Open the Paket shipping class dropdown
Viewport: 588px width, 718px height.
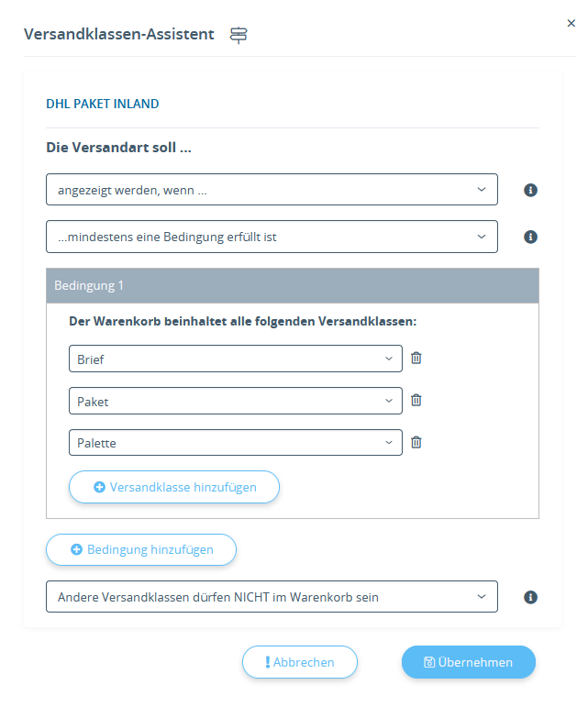(235, 401)
